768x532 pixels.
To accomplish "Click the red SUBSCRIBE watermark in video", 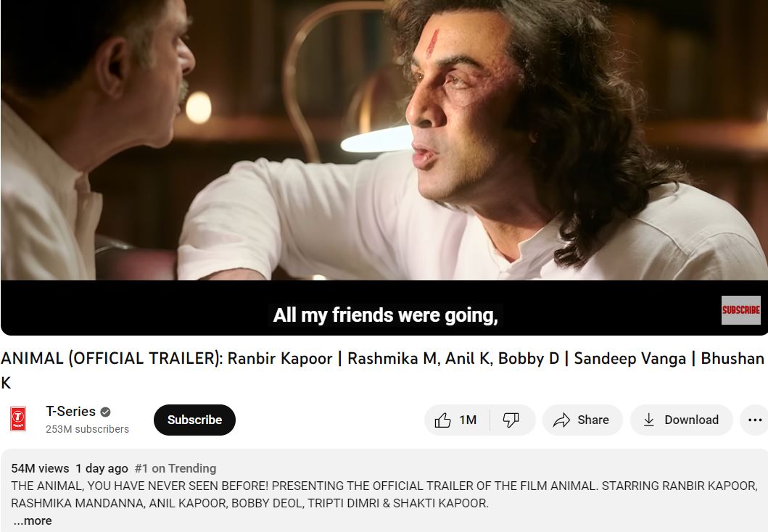I will click(x=740, y=309).
